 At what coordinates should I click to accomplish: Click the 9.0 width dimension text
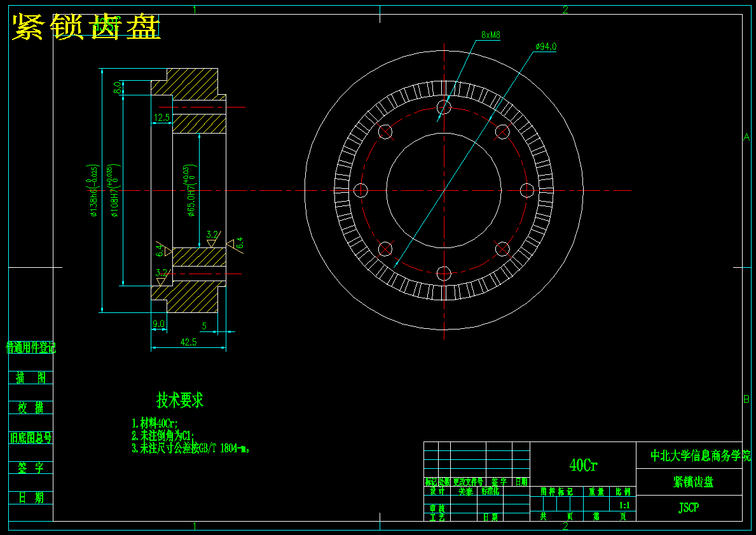(x=158, y=324)
